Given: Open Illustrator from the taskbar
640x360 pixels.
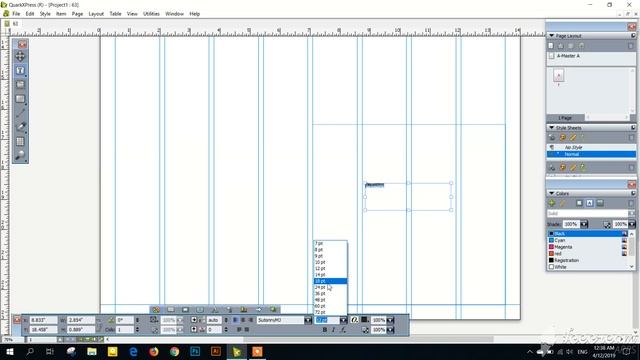Looking at the screenshot, I should (216, 351).
